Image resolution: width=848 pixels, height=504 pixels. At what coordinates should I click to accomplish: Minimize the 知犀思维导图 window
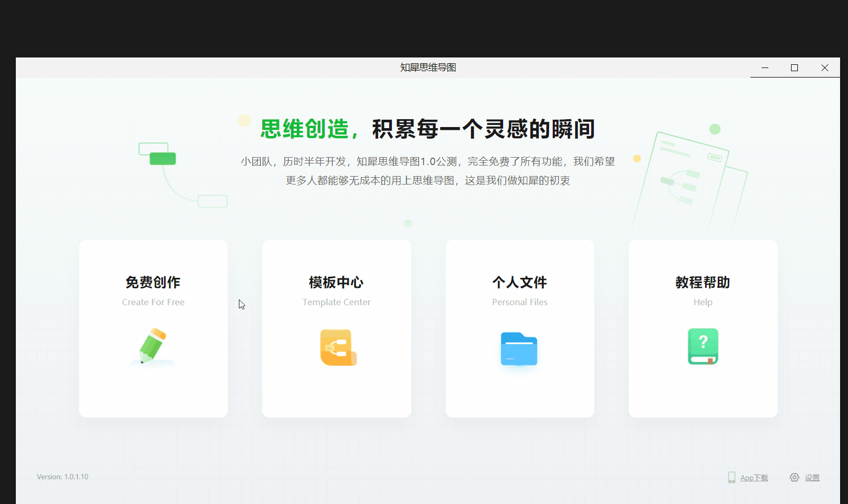coord(765,67)
